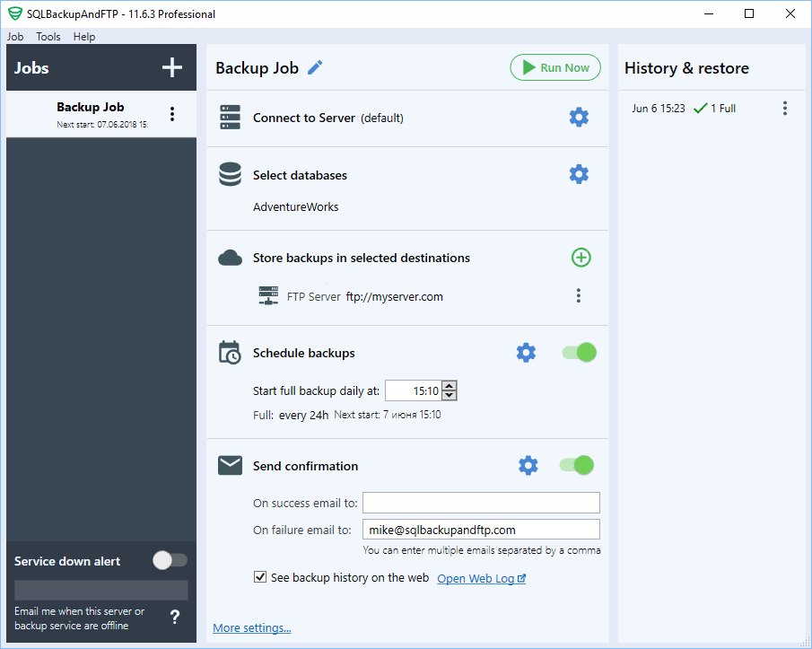Open the Help menu
812x649 pixels.
pyautogui.click(x=84, y=37)
